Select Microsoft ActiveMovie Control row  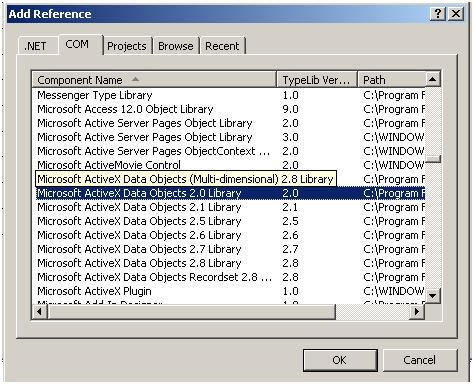pos(230,165)
